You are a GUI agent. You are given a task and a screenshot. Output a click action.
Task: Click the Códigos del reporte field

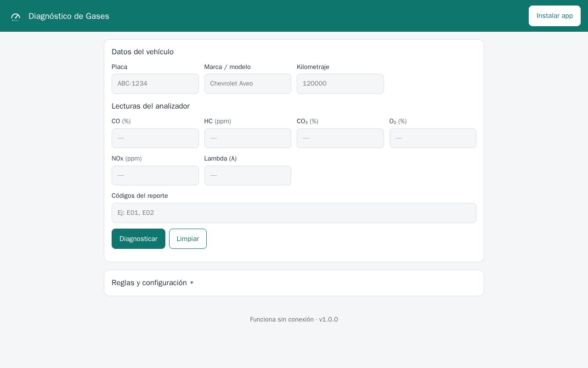click(x=294, y=213)
